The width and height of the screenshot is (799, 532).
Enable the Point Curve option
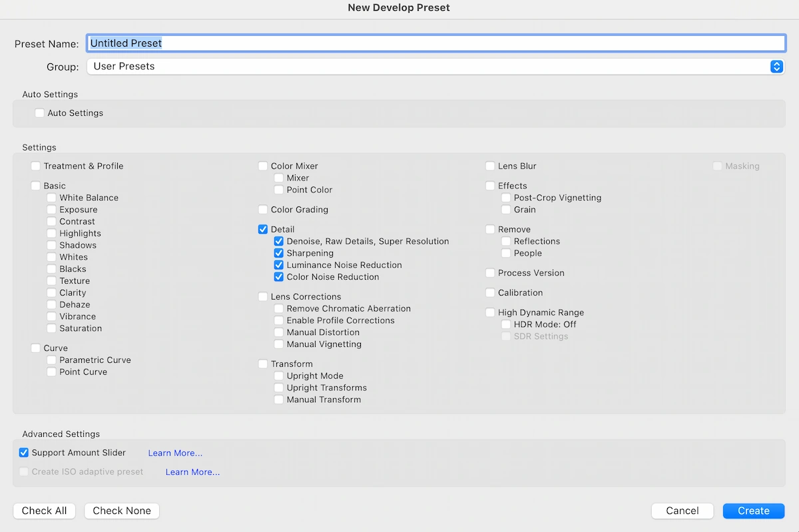tap(52, 372)
